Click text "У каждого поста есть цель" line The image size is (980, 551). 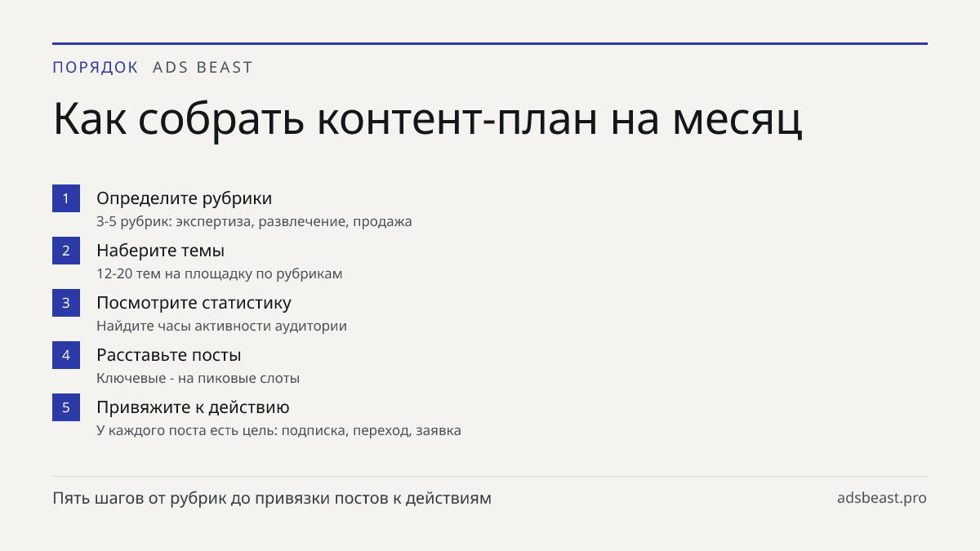tap(278, 430)
